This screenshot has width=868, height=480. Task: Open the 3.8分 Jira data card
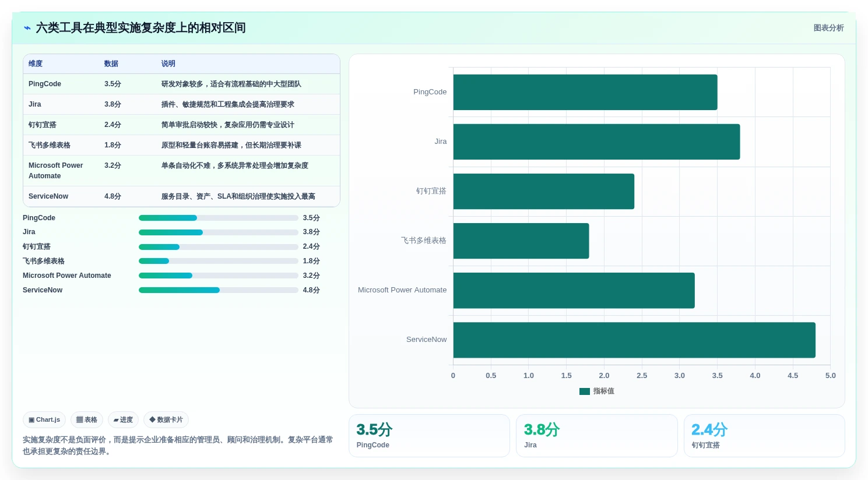point(596,436)
